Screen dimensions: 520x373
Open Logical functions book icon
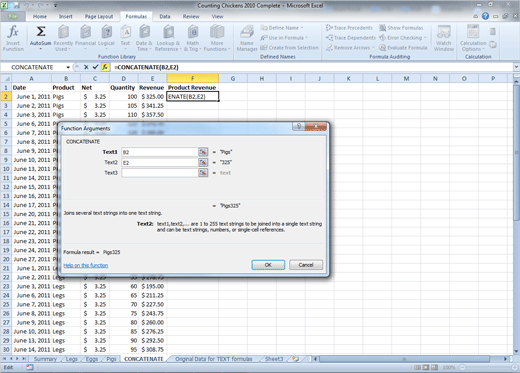(x=106, y=33)
